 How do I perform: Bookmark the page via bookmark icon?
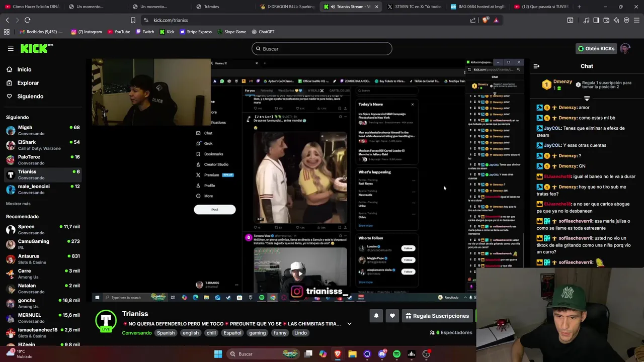(x=133, y=20)
